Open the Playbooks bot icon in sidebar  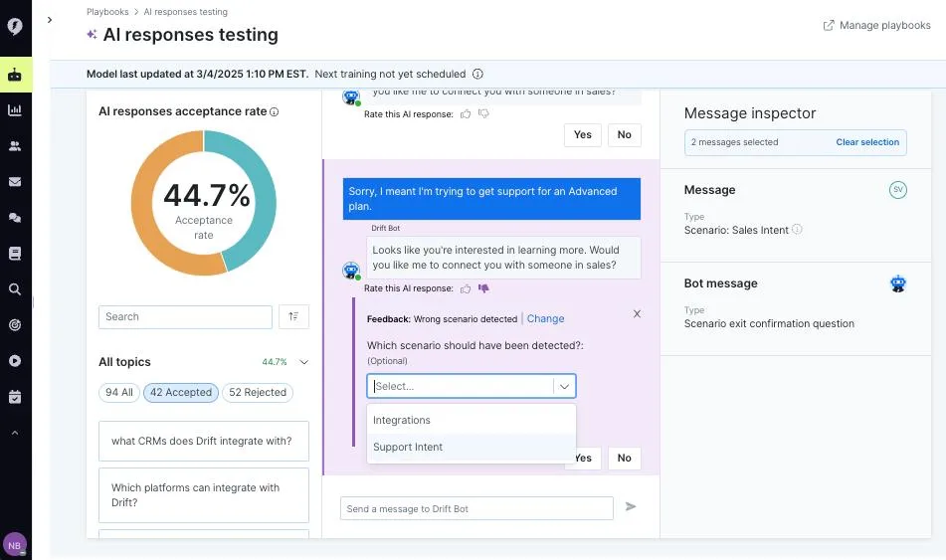click(x=15, y=75)
